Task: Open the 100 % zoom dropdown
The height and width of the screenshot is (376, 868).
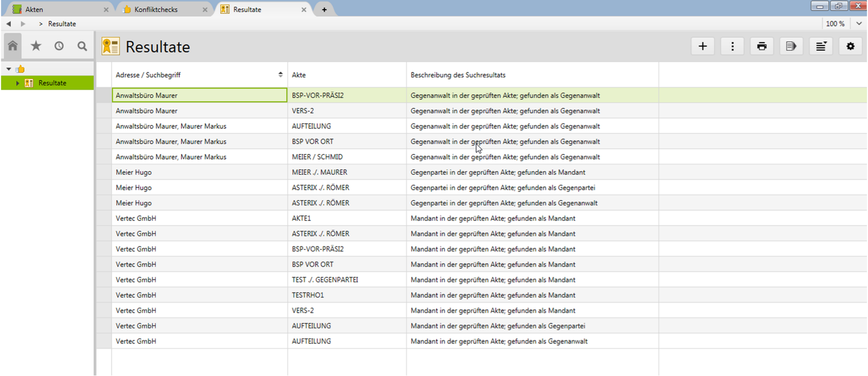Action: tap(859, 24)
